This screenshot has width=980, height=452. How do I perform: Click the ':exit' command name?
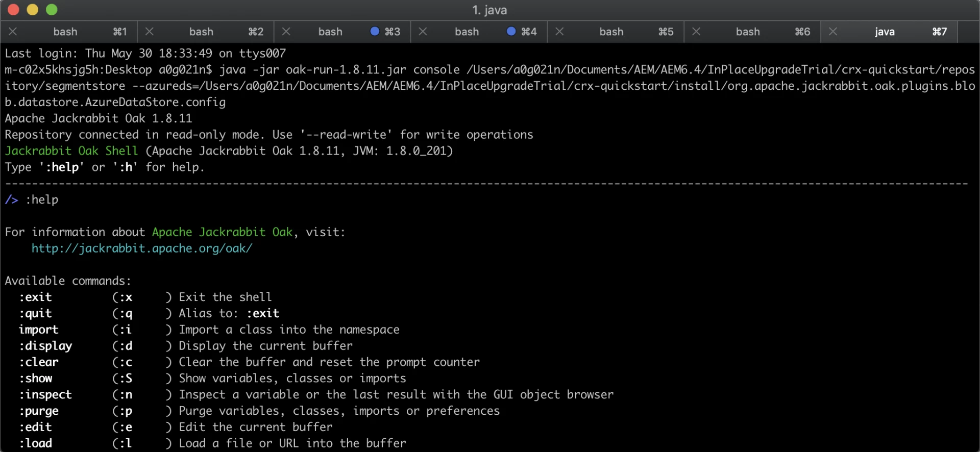[x=35, y=297]
